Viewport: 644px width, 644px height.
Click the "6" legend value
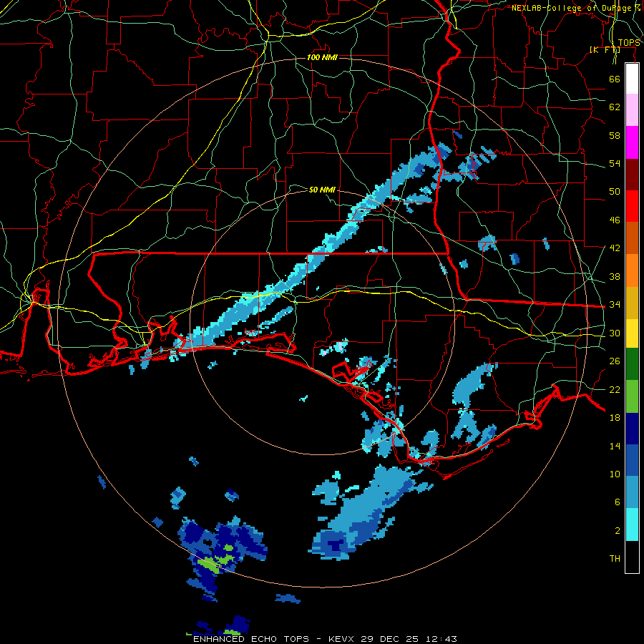(618, 502)
